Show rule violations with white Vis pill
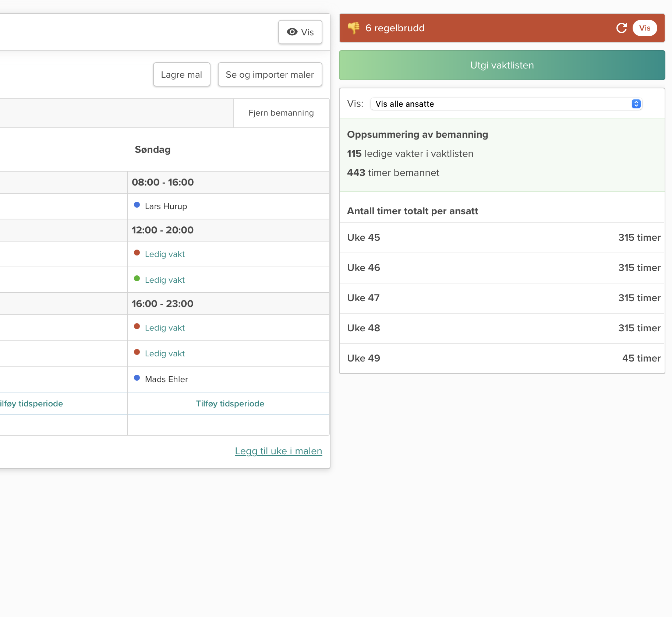 pos(644,28)
